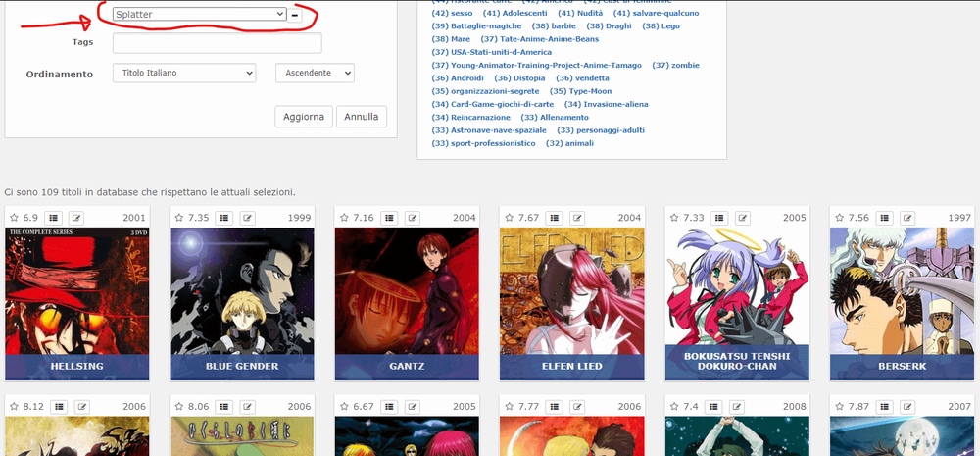The image size is (980, 456).
Task: Click the star icon on Elfen Lied card
Action: click(x=510, y=218)
